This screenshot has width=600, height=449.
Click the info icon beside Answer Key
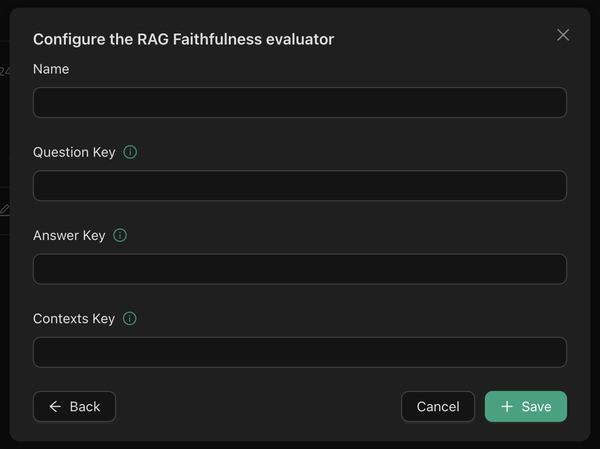click(120, 236)
